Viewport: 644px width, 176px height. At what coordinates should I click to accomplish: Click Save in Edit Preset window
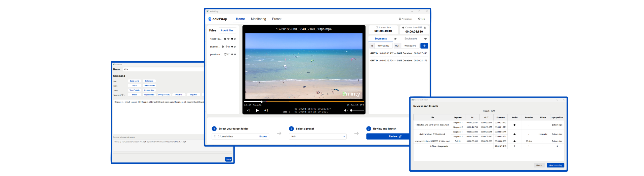228,159
